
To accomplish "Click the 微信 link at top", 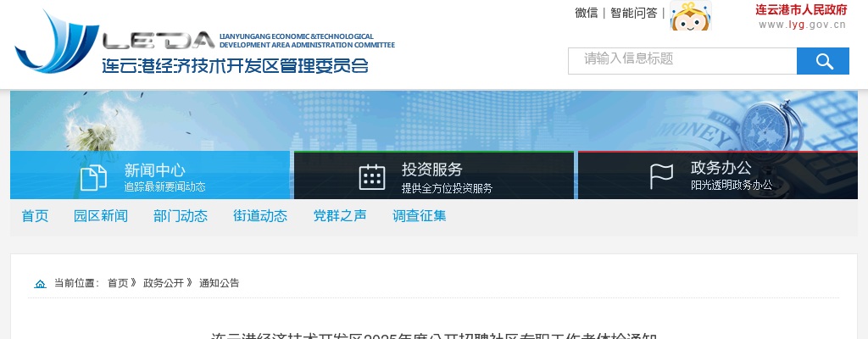I will (586, 13).
